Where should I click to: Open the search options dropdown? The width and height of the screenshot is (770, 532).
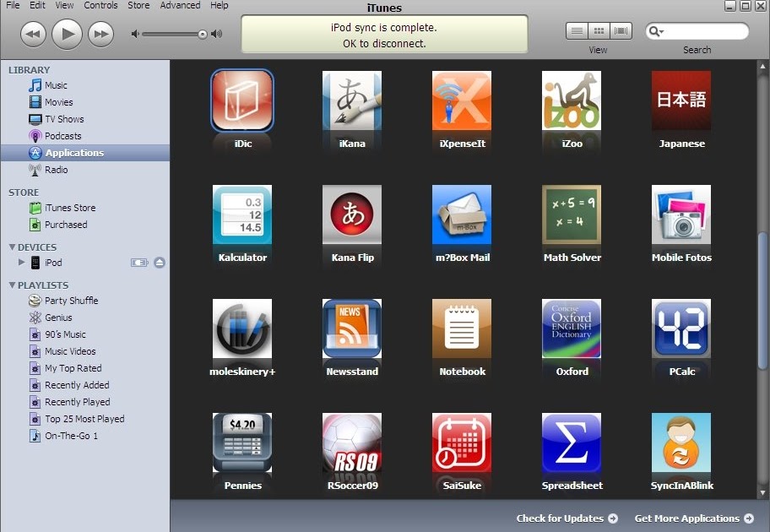point(657,31)
